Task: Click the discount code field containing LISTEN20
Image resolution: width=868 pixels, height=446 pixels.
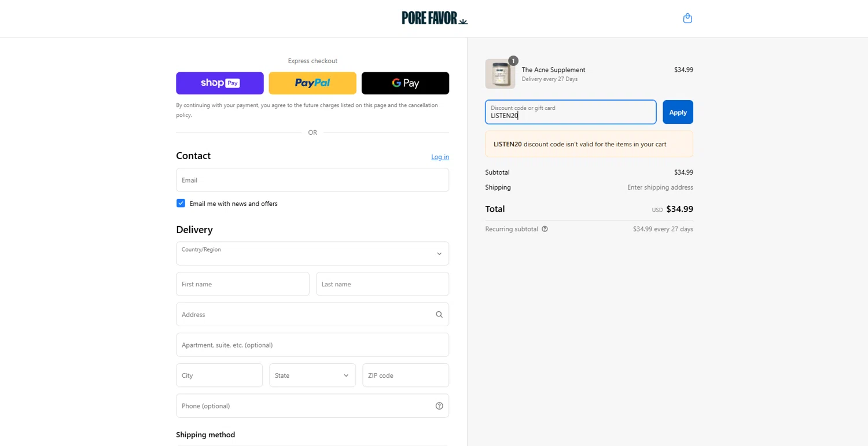Action: pyautogui.click(x=571, y=112)
